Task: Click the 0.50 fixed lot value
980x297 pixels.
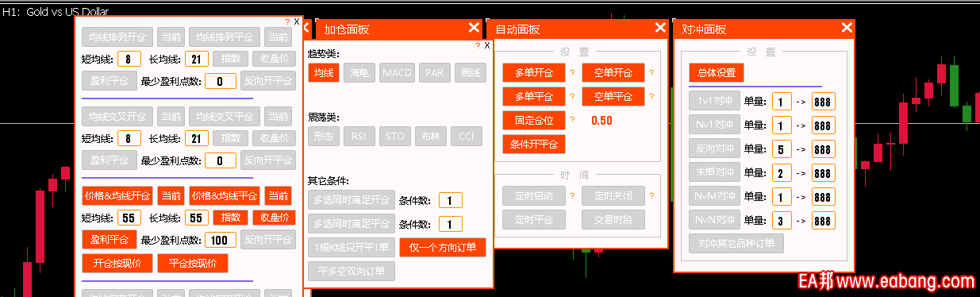Action: coord(601,121)
